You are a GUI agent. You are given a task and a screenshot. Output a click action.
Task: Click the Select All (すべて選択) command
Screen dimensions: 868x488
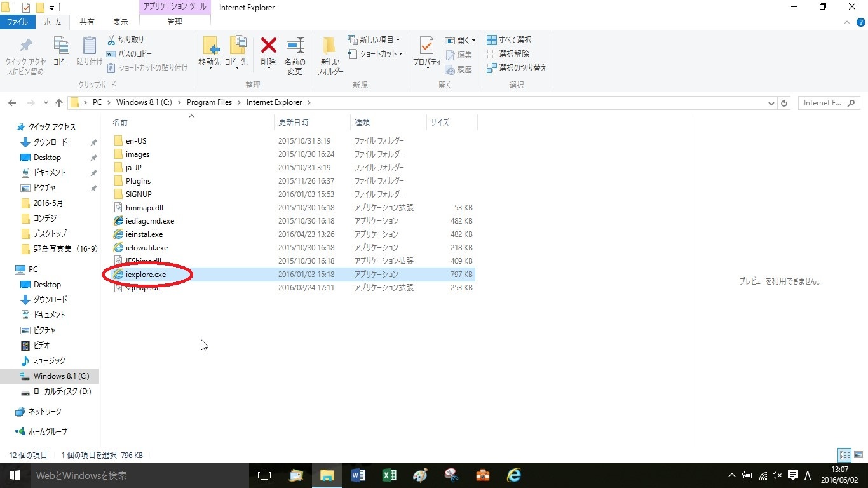[510, 39]
